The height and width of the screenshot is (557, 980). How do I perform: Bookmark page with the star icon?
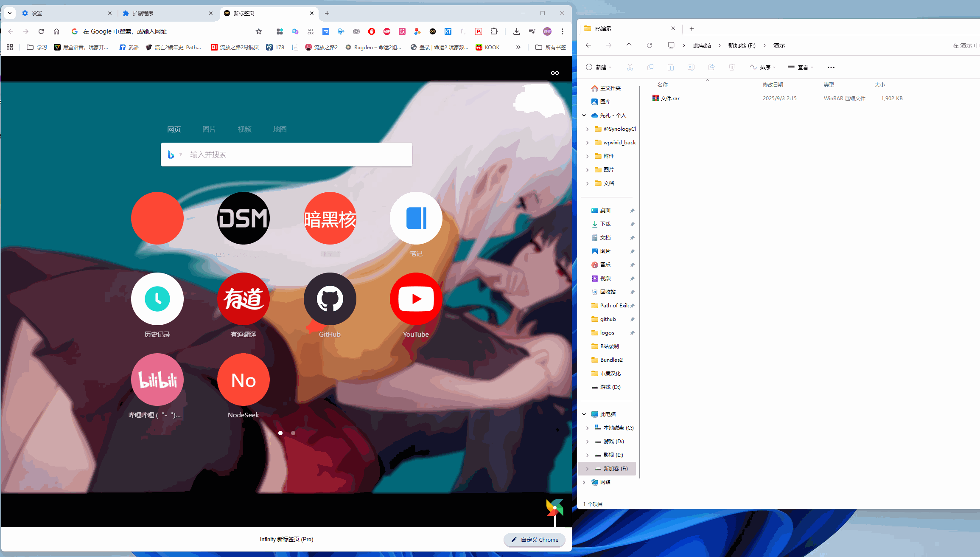[259, 31]
